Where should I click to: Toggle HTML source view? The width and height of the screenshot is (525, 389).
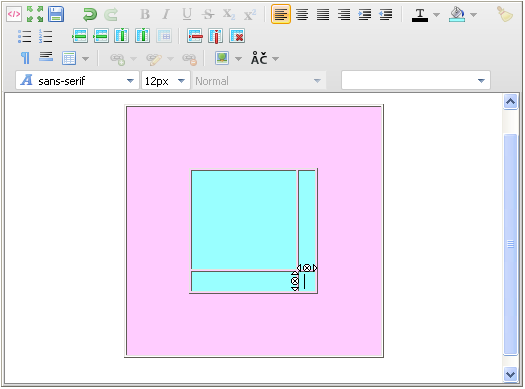click(x=14, y=14)
